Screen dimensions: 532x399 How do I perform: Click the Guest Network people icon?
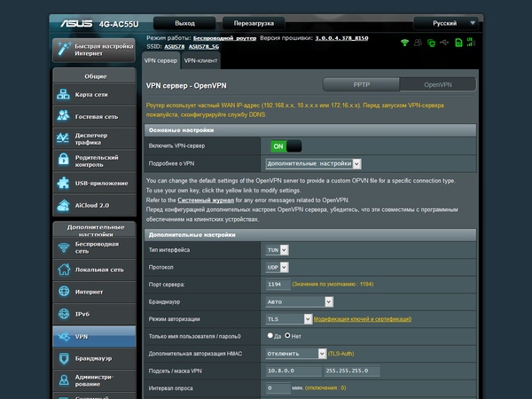pos(64,116)
